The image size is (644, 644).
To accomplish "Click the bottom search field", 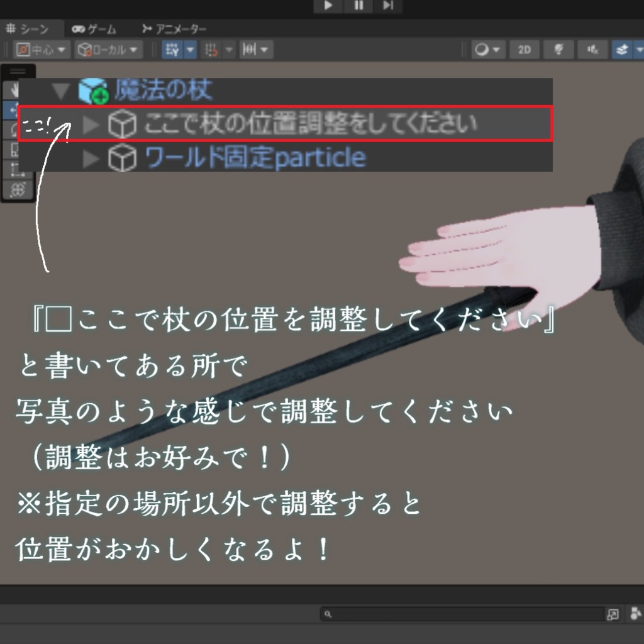I will (x=462, y=614).
